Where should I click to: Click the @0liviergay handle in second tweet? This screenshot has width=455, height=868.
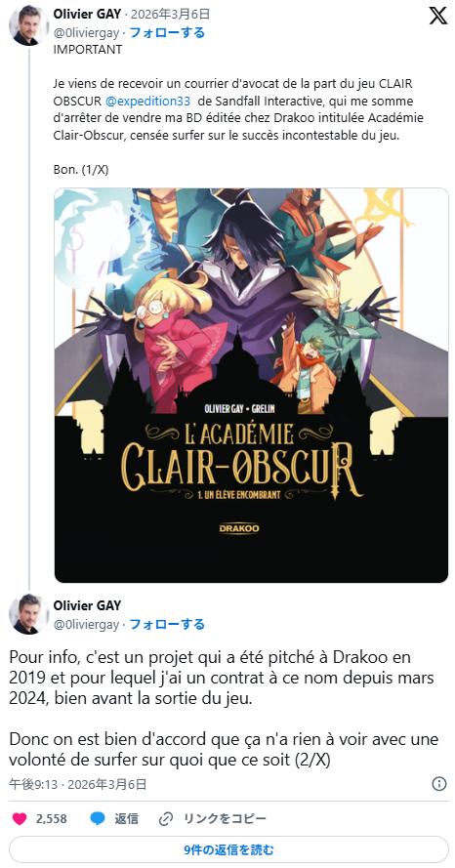pyautogui.click(x=86, y=625)
